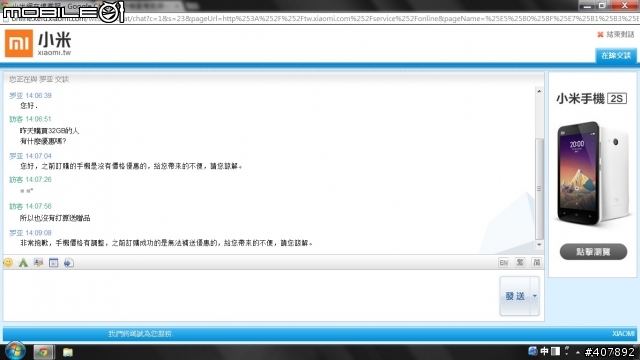Click the 發送 send button
The width and height of the screenshot is (640, 360).
pos(515,296)
